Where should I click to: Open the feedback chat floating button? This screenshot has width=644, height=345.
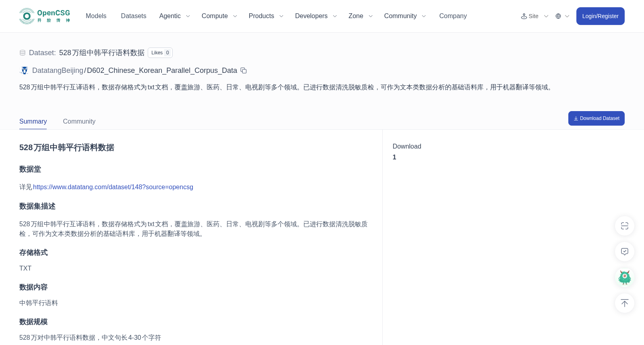(x=625, y=252)
